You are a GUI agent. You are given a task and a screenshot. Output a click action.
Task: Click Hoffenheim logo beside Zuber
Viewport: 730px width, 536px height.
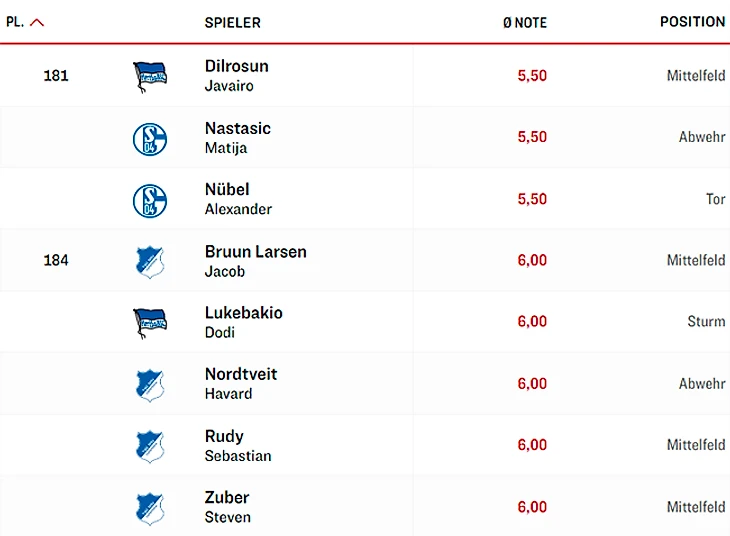pyautogui.click(x=150, y=508)
